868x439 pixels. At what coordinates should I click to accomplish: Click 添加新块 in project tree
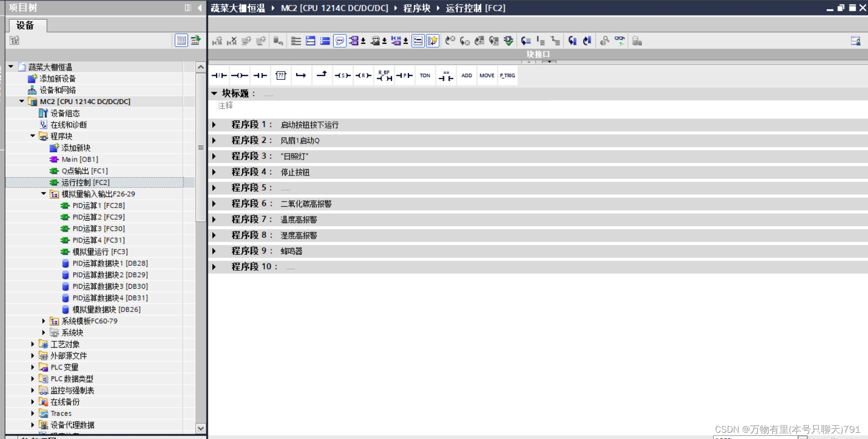76,148
